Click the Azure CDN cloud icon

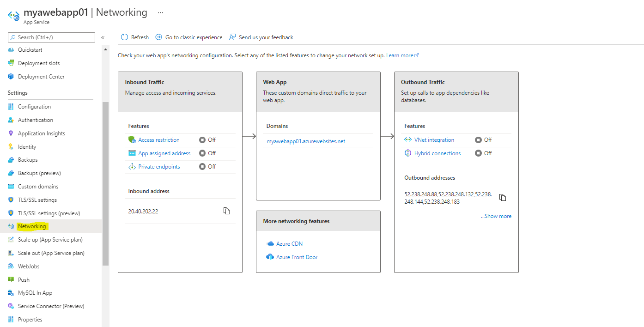(x=270, y=244)
